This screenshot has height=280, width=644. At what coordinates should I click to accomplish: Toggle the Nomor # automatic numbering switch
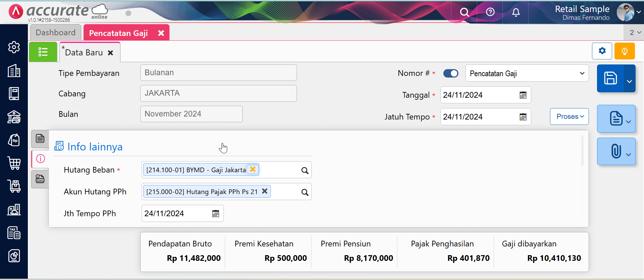click(451, 73)
